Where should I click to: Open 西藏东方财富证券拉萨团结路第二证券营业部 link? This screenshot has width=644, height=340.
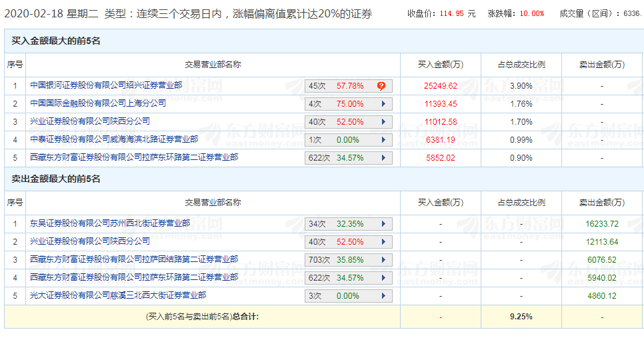point(134,259)
